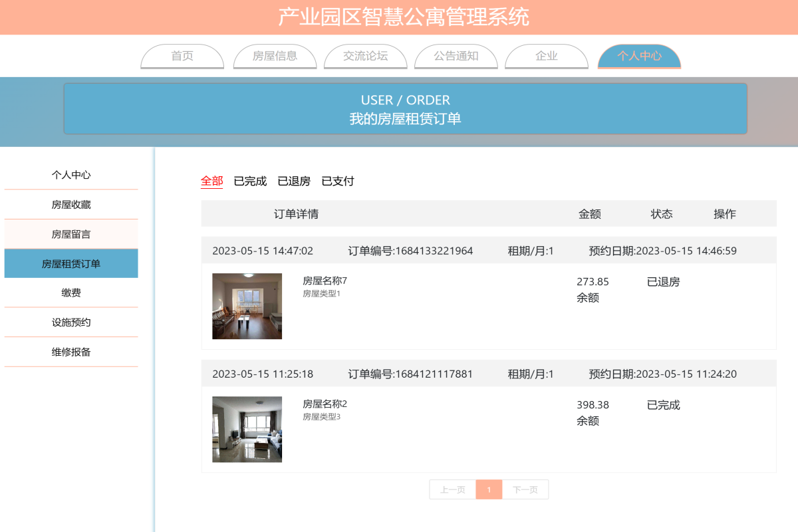Screen dimensions: 798x532
Task: Open the 交流论坛 section
Action: point(365,57)
